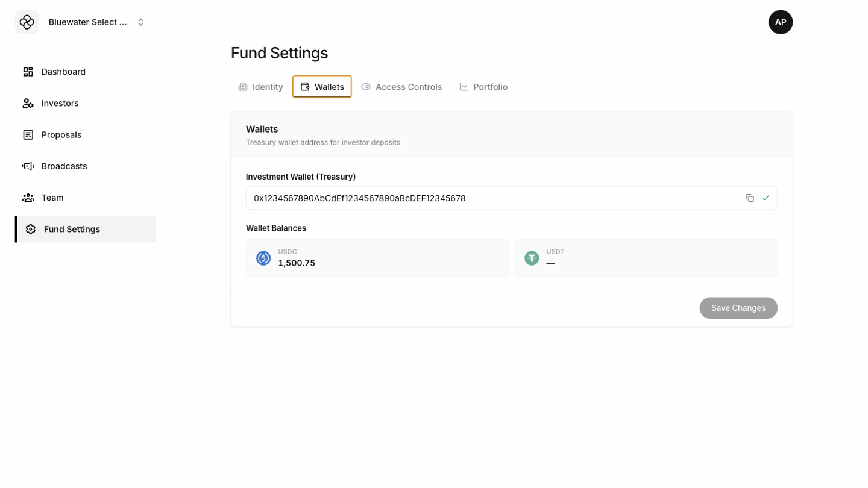
Task: Open the Investors page
Action: (x=60, y=103)
